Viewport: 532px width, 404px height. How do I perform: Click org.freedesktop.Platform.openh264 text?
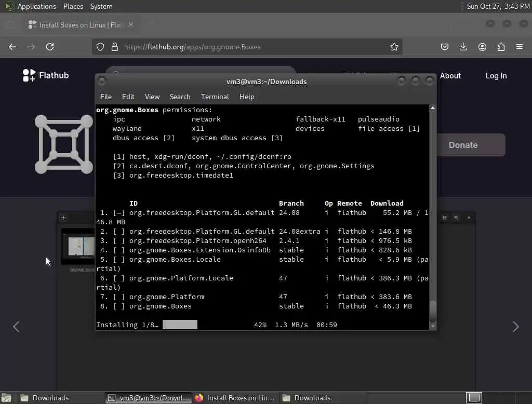pyautogui.click(x=198, y=240)
